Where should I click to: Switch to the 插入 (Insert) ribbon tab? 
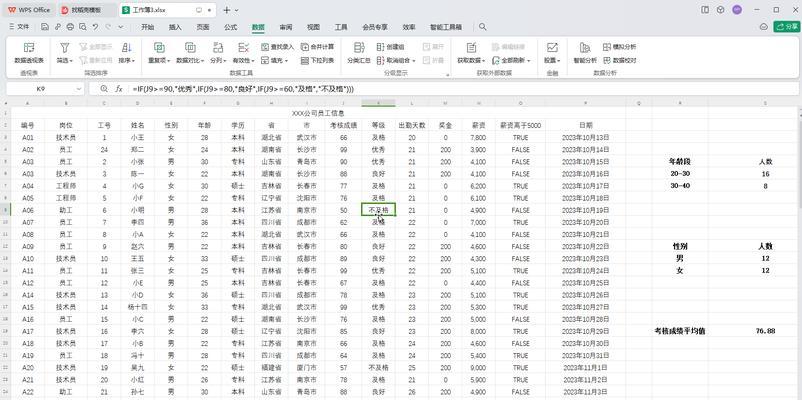(x=175, y=27)
